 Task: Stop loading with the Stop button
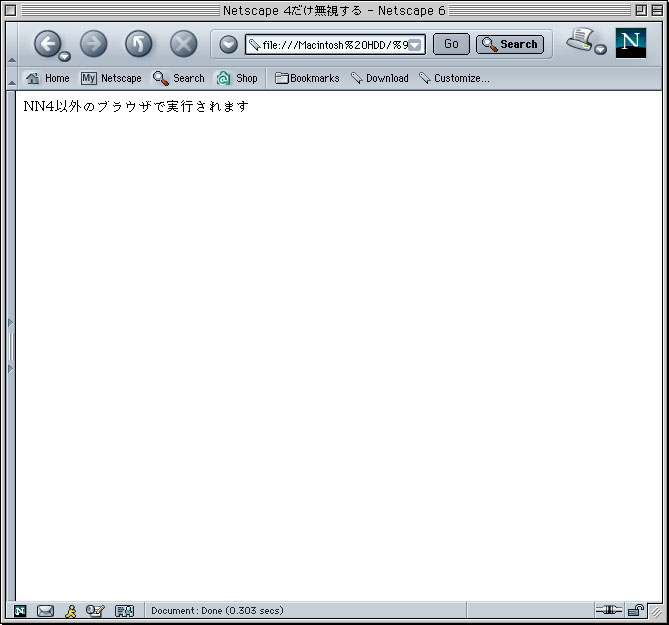[183, 44]
